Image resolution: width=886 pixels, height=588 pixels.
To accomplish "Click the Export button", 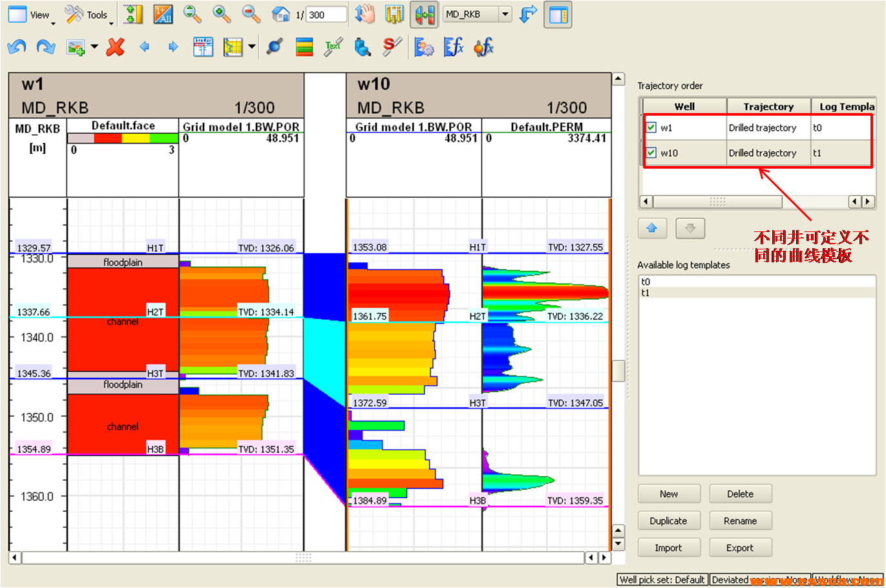I will point(740,548).
